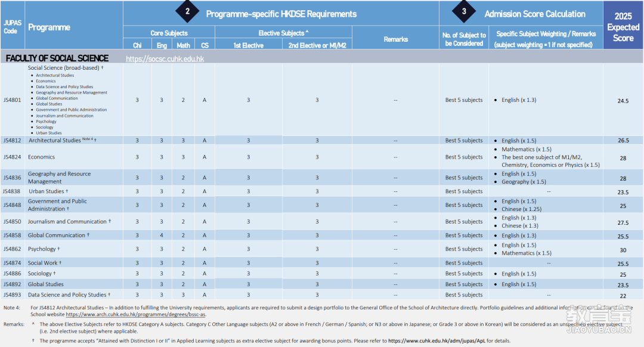Image resolution: width=644 pixels, height=347 pixels.
Task: Click the 'Chinese (x 1.3)' weighting
Action: (520, 226)
